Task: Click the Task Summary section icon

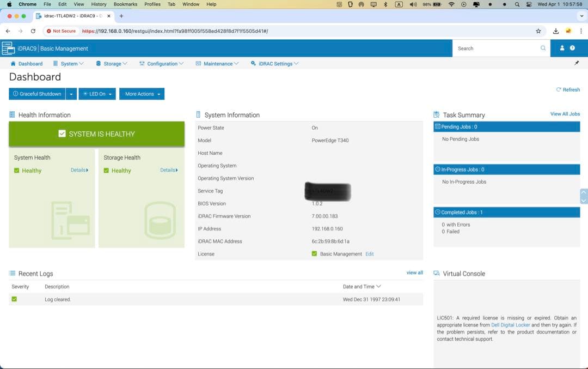Action: coord(437,114)
